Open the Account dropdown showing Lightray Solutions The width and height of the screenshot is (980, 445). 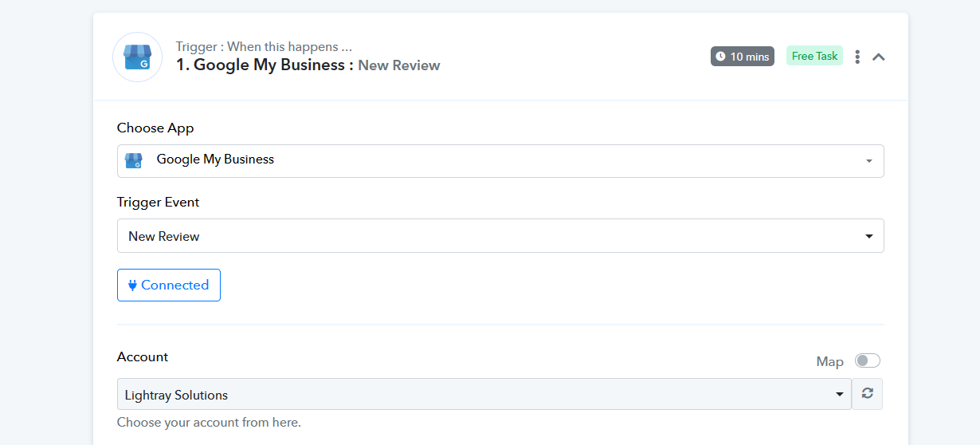(484, 394)
